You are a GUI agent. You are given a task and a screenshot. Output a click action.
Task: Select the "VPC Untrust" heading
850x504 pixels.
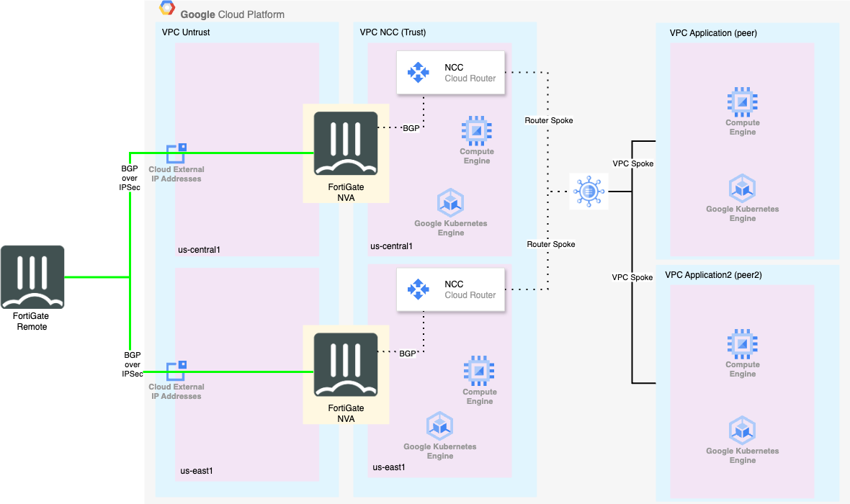coord(186,32)
